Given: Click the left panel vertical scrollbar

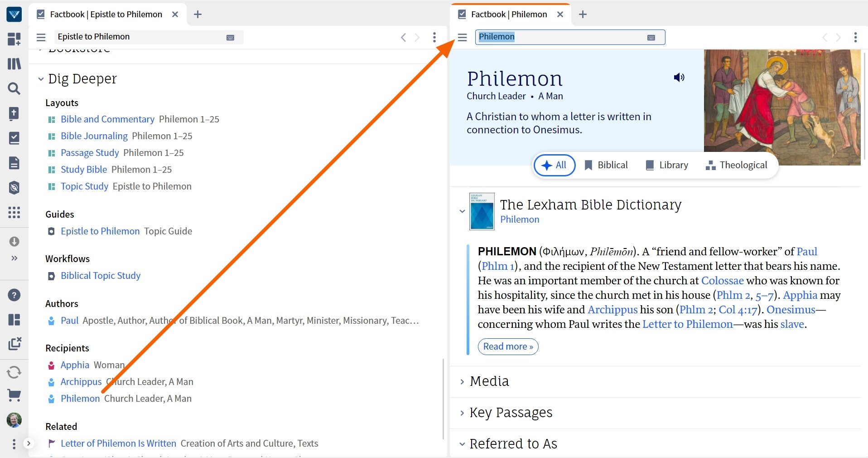Looking at the screenshot, I should pyautogui.click(x=443, y=399).
